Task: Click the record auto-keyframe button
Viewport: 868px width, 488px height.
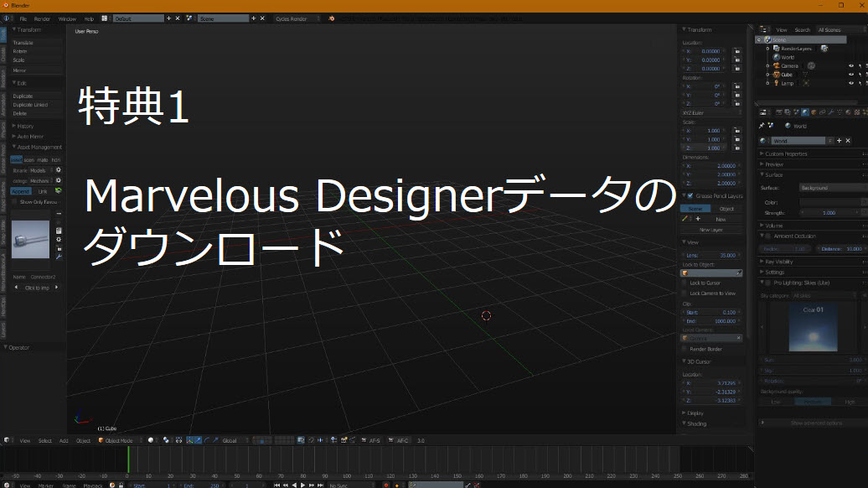Action: 386,485
